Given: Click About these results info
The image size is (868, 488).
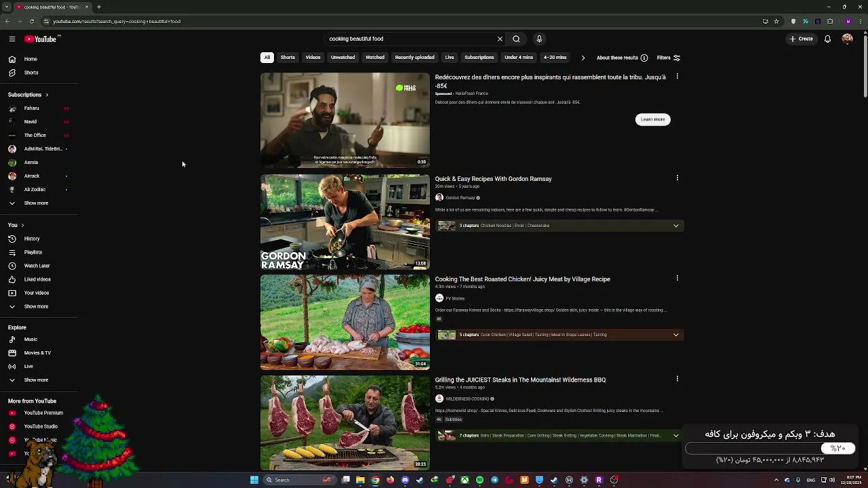Looking at the screenshot, I should click(x=622, y=58).
